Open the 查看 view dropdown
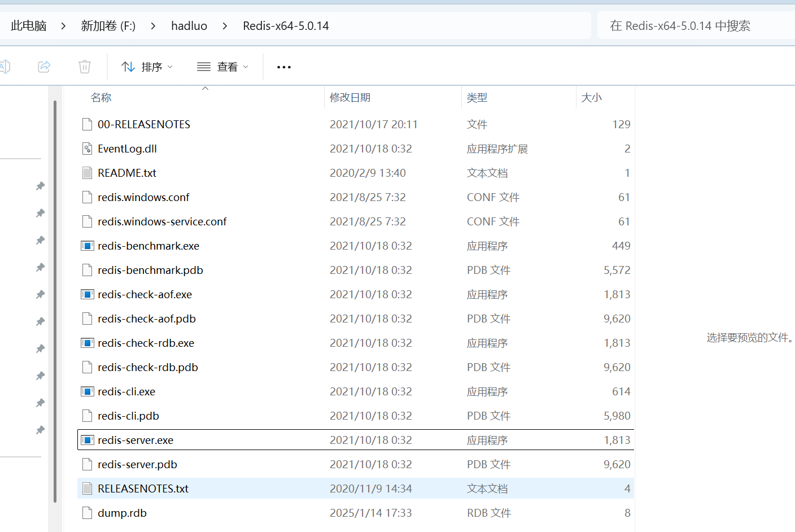 pos(223,67)
